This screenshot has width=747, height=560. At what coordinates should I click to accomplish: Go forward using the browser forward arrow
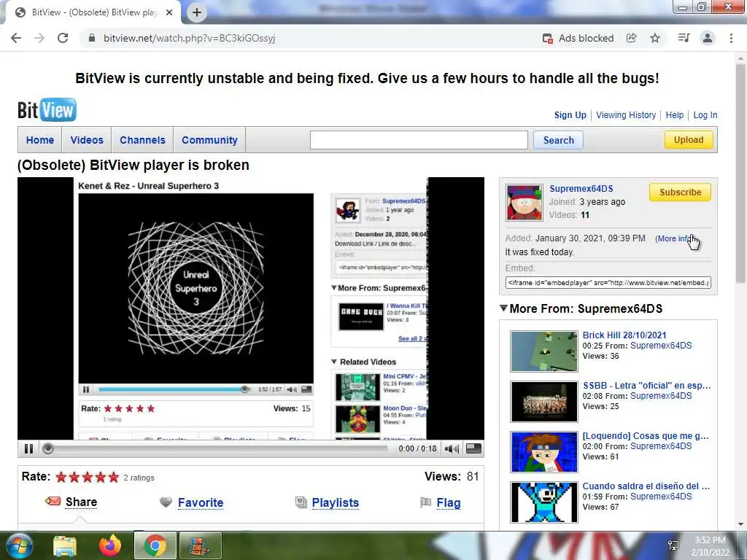[39, 38]
